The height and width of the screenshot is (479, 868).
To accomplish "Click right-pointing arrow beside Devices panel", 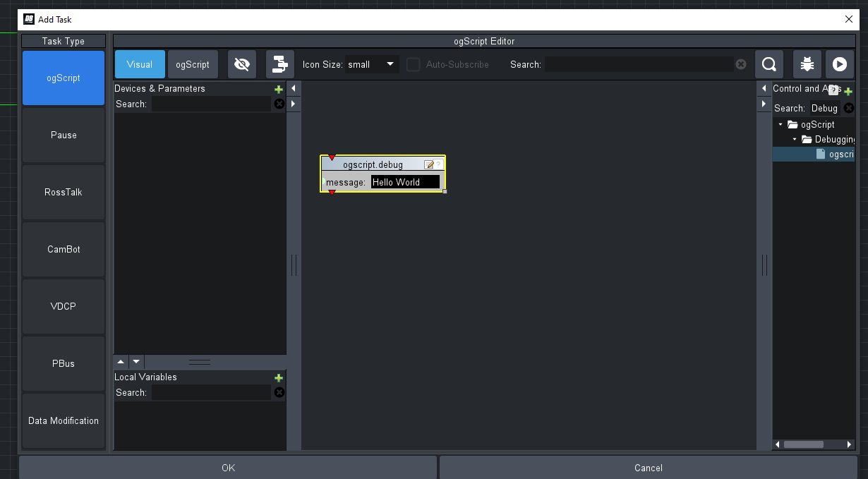I will pyautogui.click(x=294, y=104).
